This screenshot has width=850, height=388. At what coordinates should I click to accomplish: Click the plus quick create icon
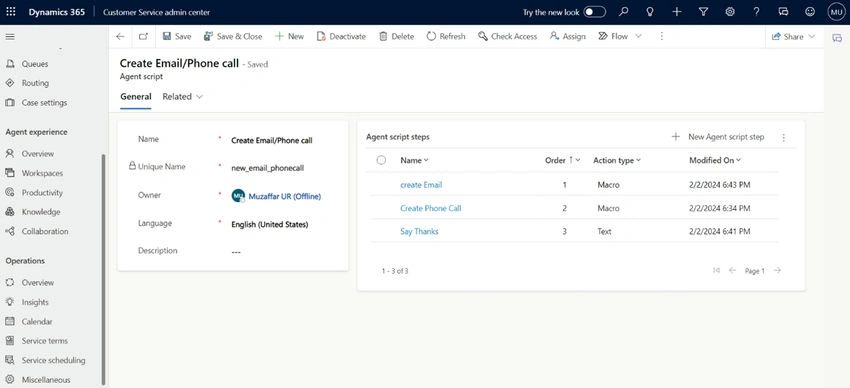(677, 12)
